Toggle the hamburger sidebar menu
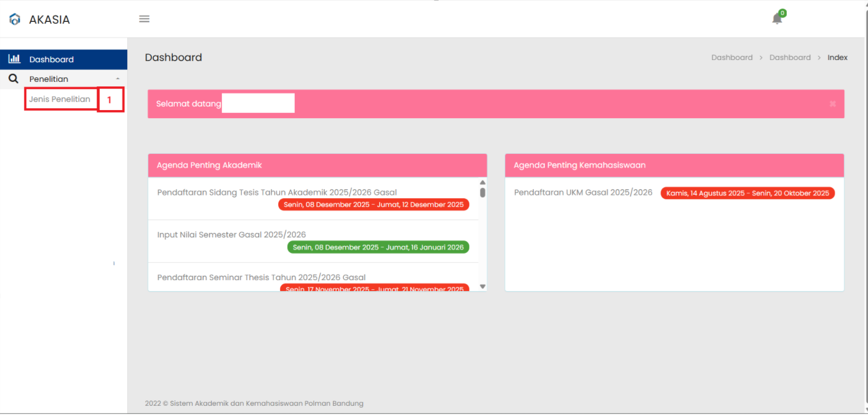The height and width of the screenshot is (415, 868). pyautogui.click(x=145, y=19)
